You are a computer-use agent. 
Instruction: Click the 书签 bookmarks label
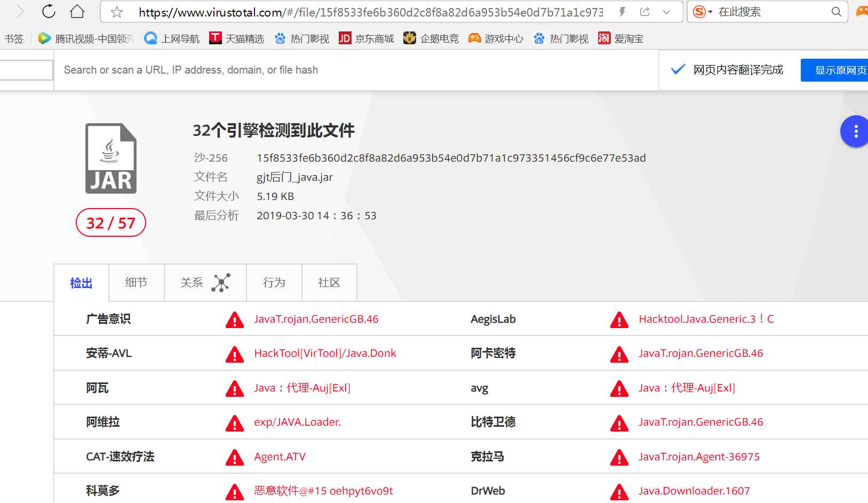coord(14,38)
